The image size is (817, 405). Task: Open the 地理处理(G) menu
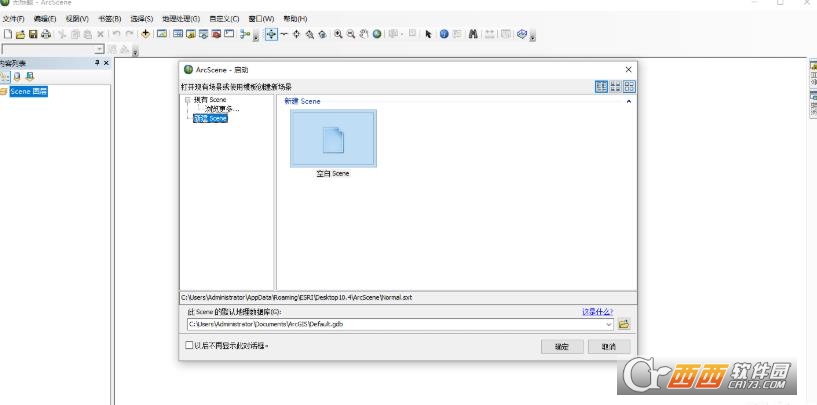181,19
